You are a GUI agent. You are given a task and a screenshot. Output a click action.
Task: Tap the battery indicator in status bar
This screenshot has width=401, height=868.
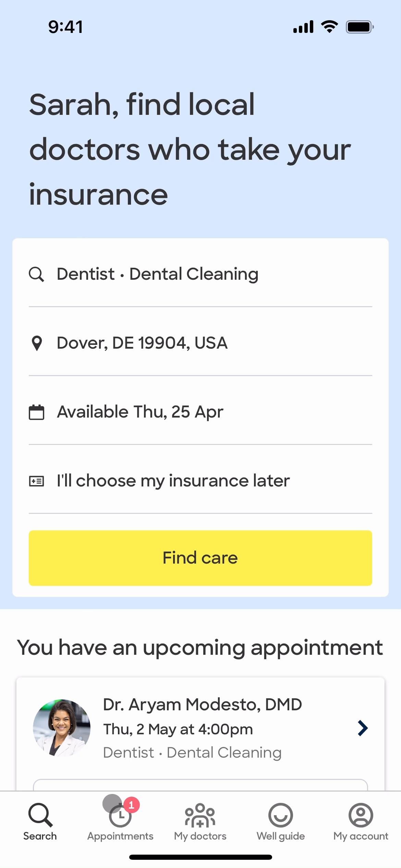coord(360,27)
